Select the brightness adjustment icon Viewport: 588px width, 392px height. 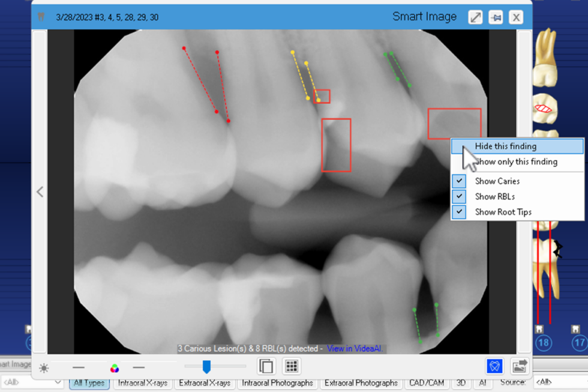click(43, 368)
